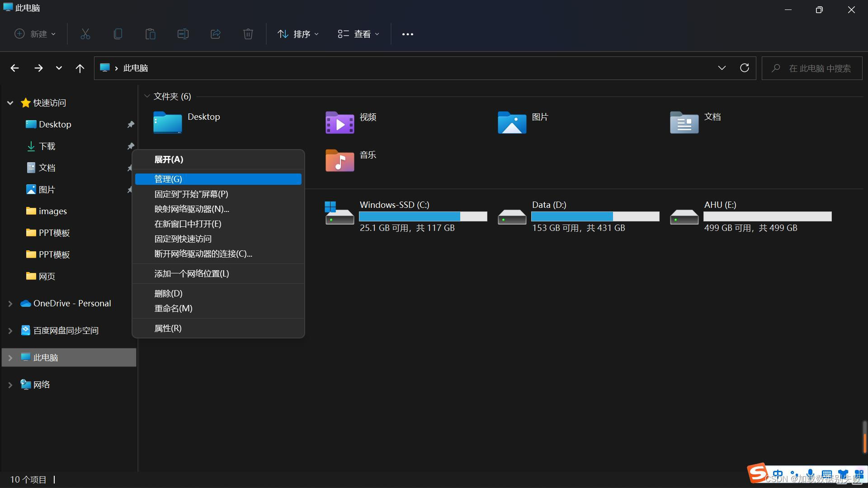The image size is (868, 488).
Task: Refresh the current folder view
Action: tap(744, 68)
